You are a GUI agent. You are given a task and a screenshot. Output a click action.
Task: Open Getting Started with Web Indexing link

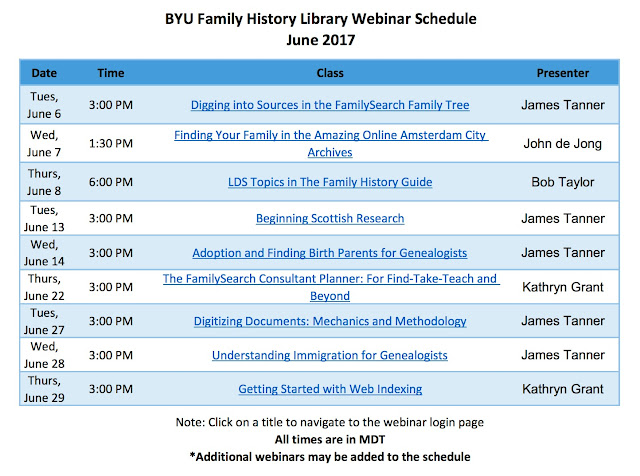330,389
